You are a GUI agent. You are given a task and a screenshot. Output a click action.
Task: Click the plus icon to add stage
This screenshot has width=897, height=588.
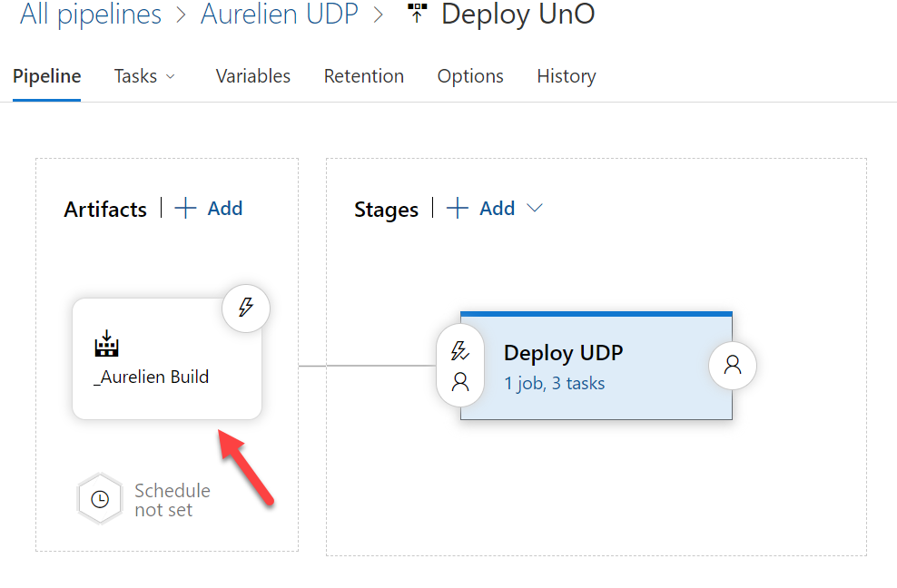click(458, 209)
